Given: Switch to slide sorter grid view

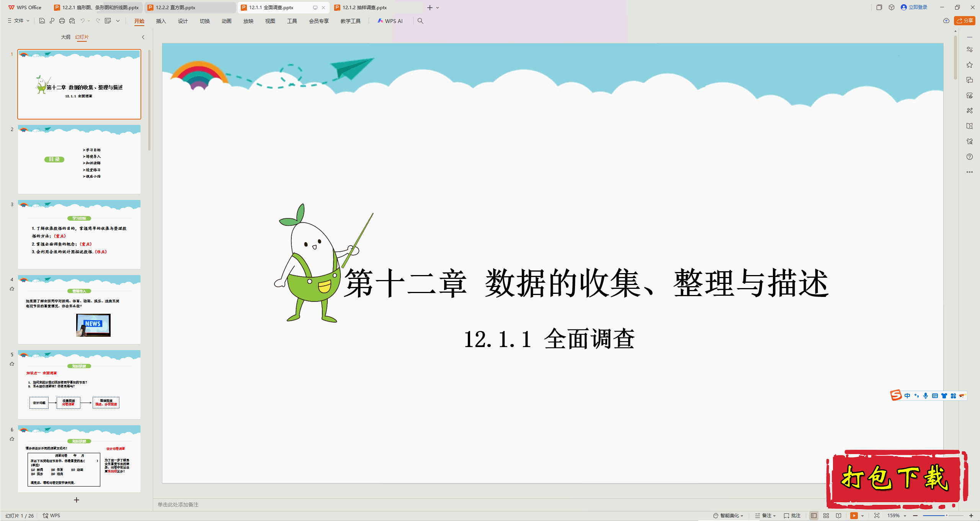Looking at the screenshot, I should (826, 516).
